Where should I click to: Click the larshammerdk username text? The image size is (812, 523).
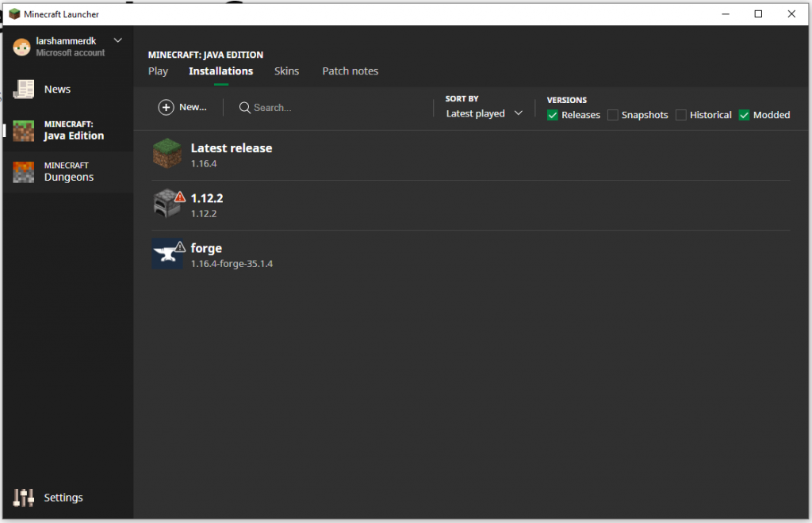pos(66,41)
